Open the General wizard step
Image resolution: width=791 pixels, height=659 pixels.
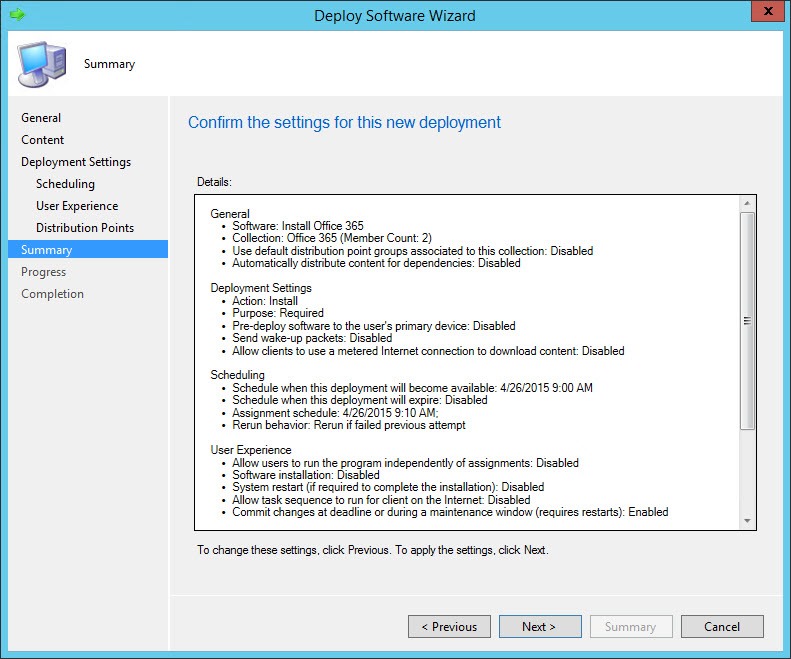[41, 118]
